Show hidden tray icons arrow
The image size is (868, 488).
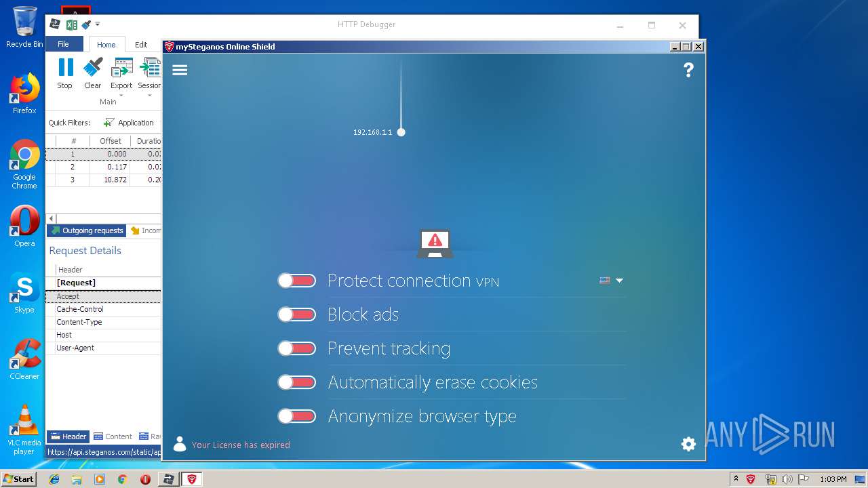coord(736,479)
